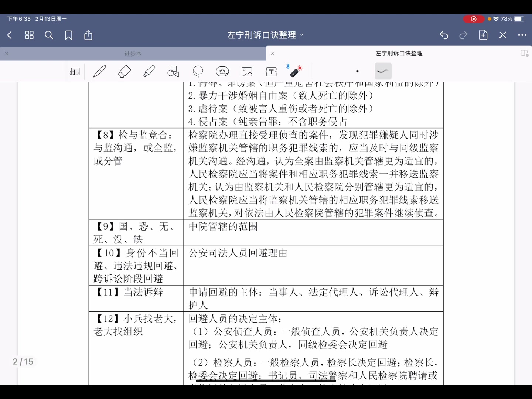Screen dimensions: 532x399
Task: Exit editing mode with pen-cross icon
Action: point(502,35)
